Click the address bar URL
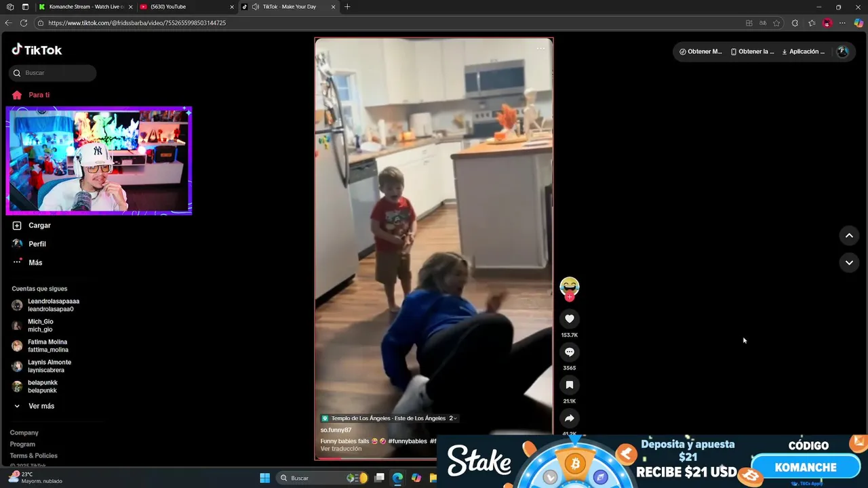 tap(137, 23)
